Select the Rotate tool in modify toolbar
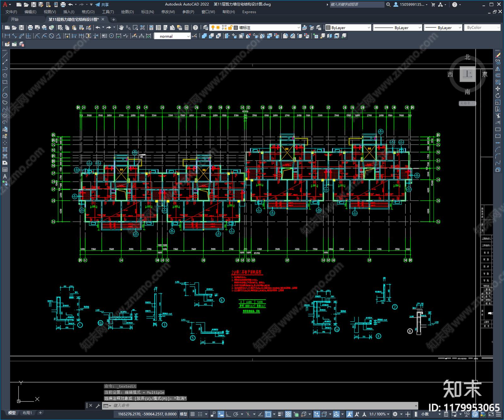The height and width of the screenshot is (420, 504). (x=498, y=96)
